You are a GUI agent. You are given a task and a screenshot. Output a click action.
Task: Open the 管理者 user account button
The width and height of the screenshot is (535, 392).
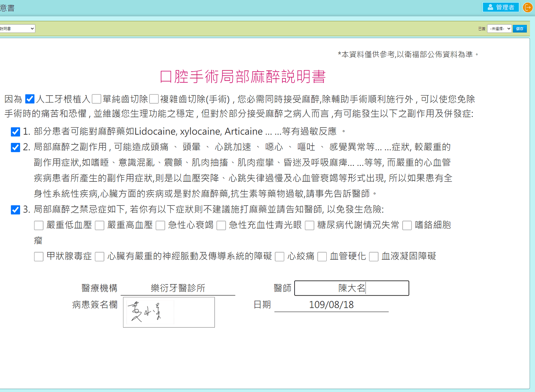pos(501,7)
